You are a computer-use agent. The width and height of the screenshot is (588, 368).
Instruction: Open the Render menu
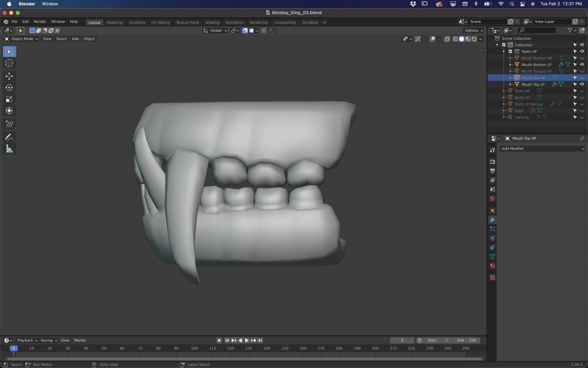[40, 22]
